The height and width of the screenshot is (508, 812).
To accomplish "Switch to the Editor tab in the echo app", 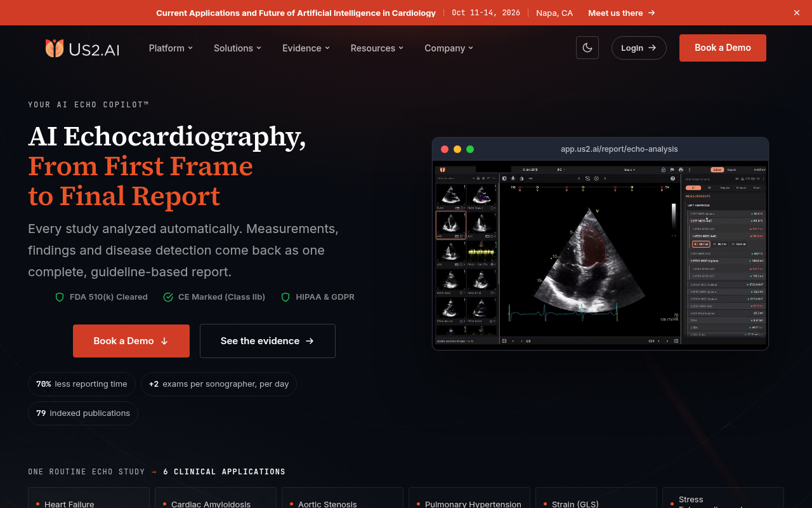I will click(717, 170).
